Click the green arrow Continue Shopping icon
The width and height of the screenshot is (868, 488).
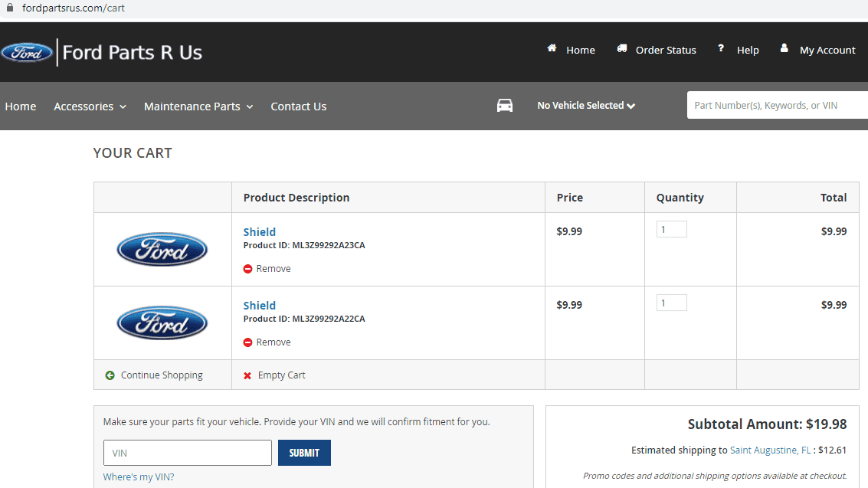point(110,375)
